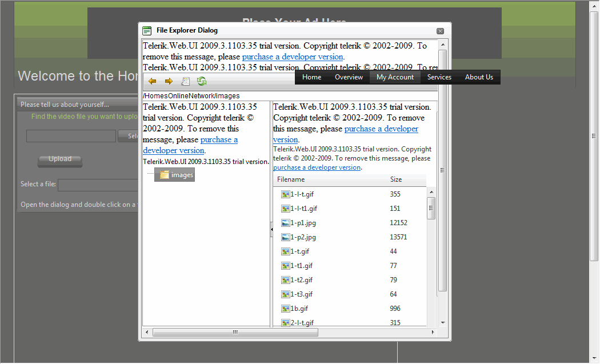Collapse the tree pane with splitter arrow

pyautogui.click(x=271, y=230)
